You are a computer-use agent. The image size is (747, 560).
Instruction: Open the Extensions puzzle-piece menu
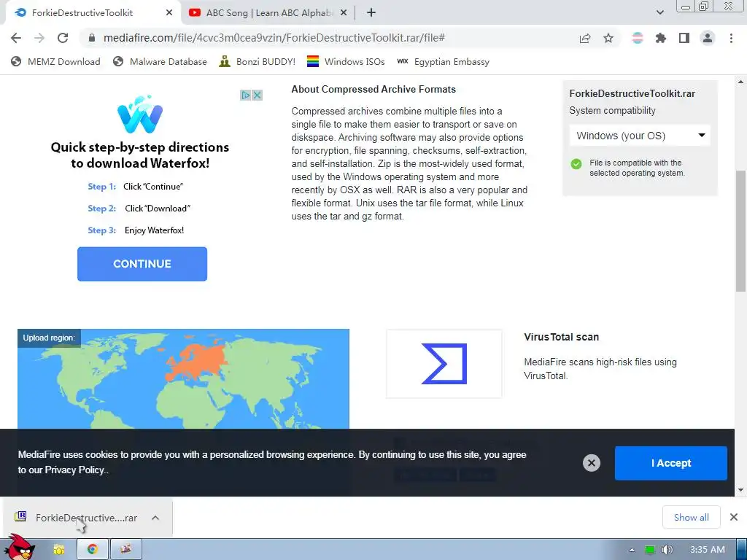[661, 38]
